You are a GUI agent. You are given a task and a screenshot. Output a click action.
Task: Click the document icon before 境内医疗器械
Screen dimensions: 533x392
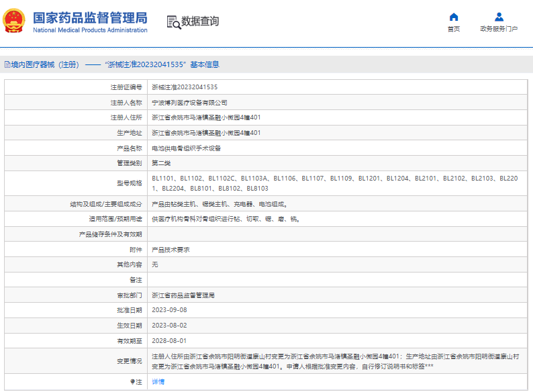click(x=7, y=64)
